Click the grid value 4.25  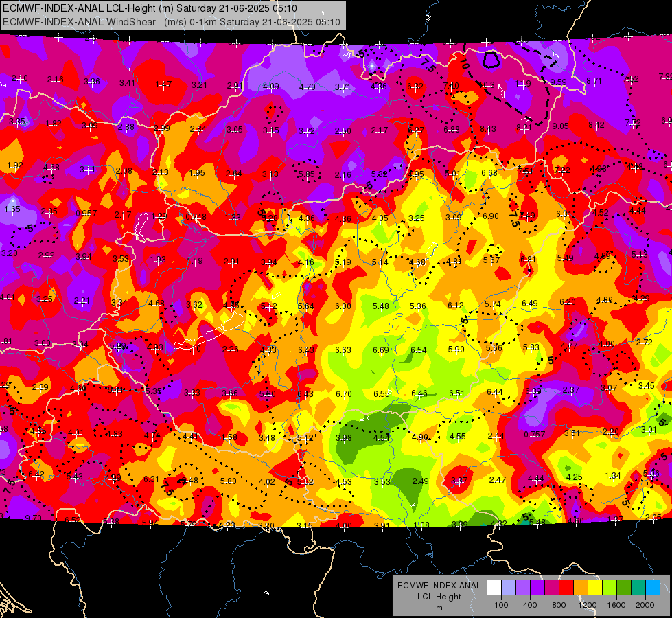click(x=575, y=477)
